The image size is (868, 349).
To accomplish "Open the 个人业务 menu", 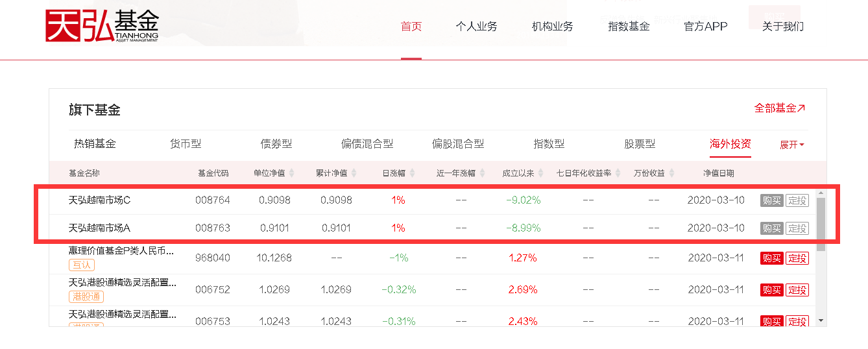I will [476, 27].
